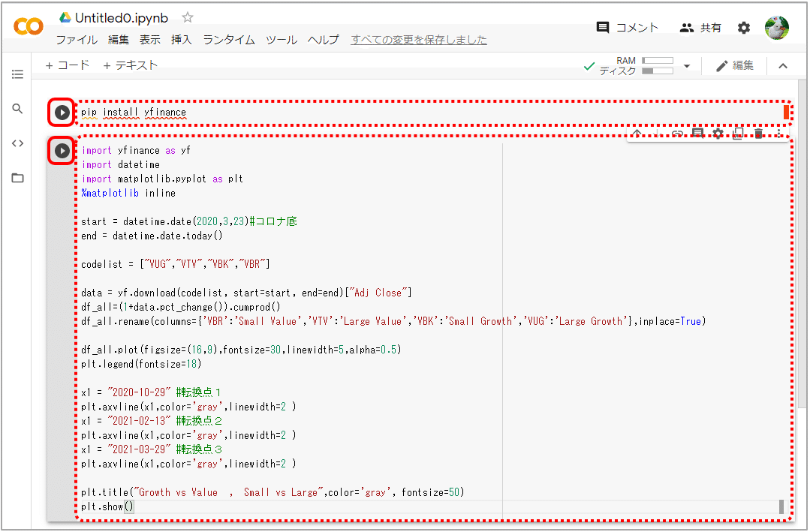The width and height of the screenshot is (810, 532).
Task: Open the table of contents sidebar
Action: 17,74
